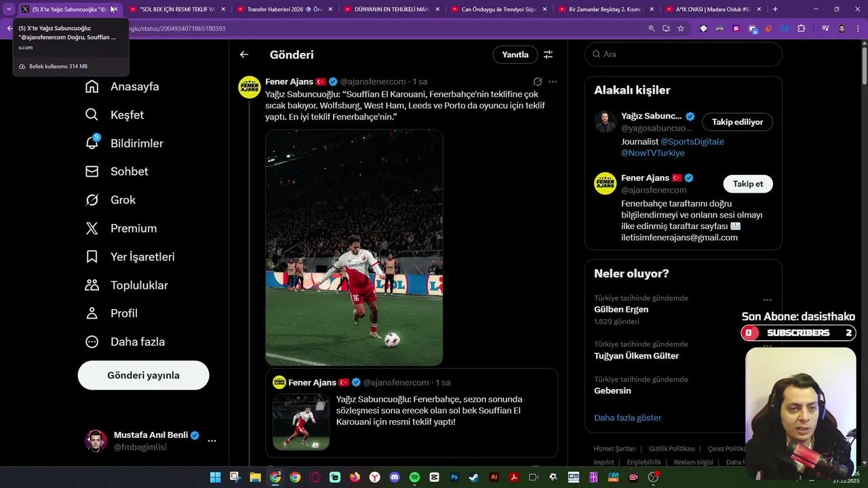Open Mustafa Anıl Benli account avatar
The width and height of the screenshot is (868, 488).
96,441
